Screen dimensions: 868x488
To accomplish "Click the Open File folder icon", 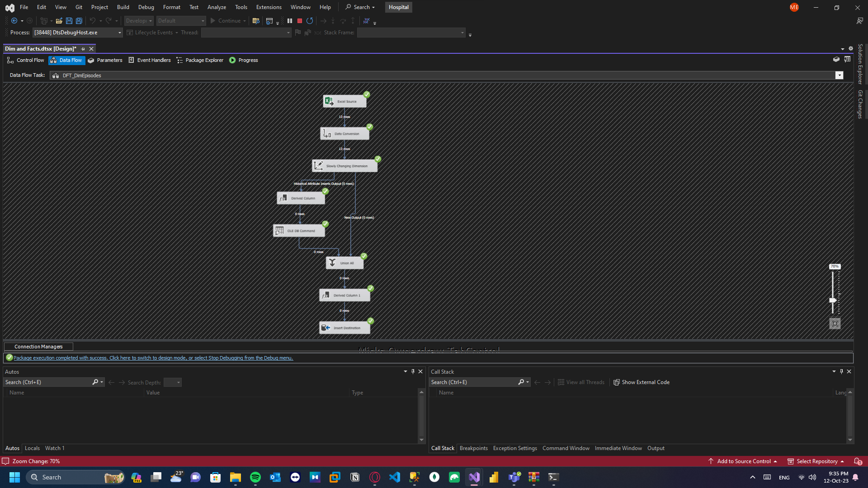I will point(59,21).
